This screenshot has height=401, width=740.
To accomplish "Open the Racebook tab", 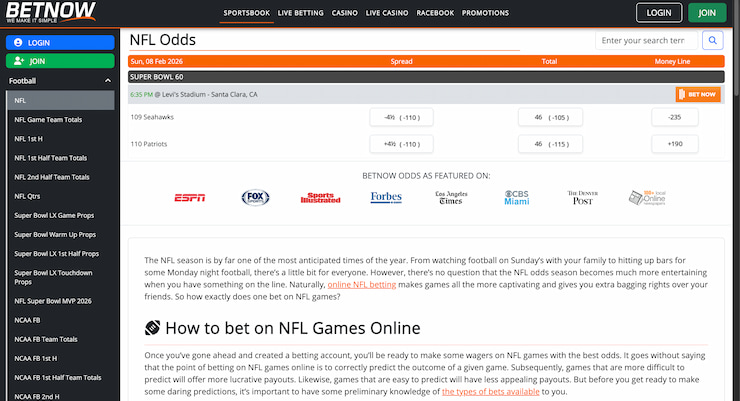I will 435,13.
